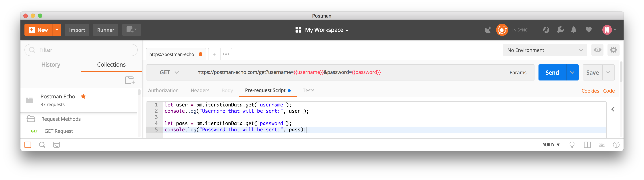Open the Runner

pos(106,30)
